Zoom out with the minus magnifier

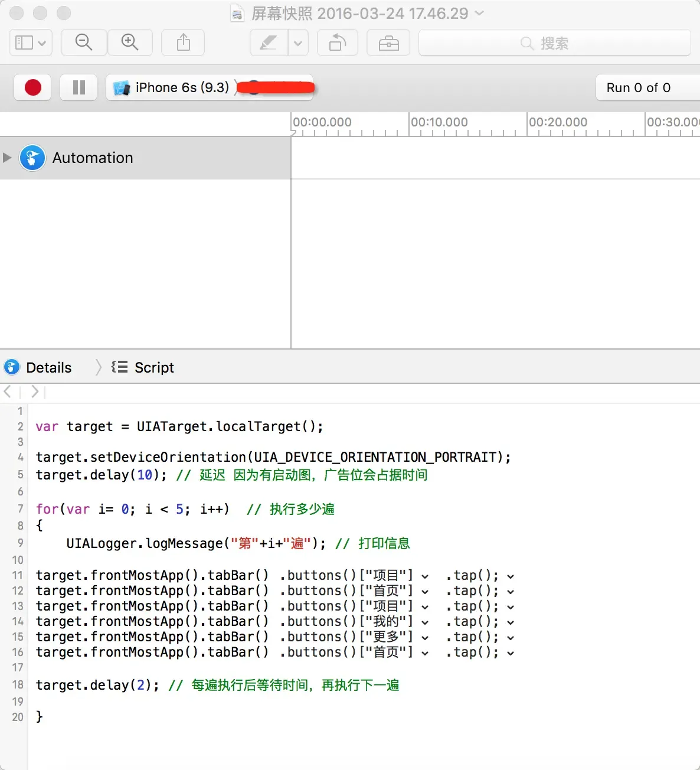pyautogui.click(x=84, y=43)
